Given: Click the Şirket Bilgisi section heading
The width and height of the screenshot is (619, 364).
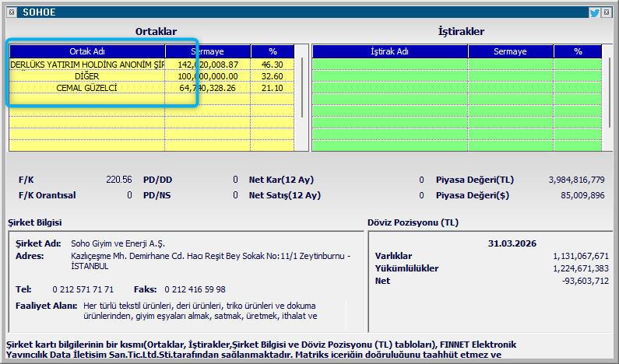Looking at the screenshot, I should pyautogui.click(x=35, y=222).
